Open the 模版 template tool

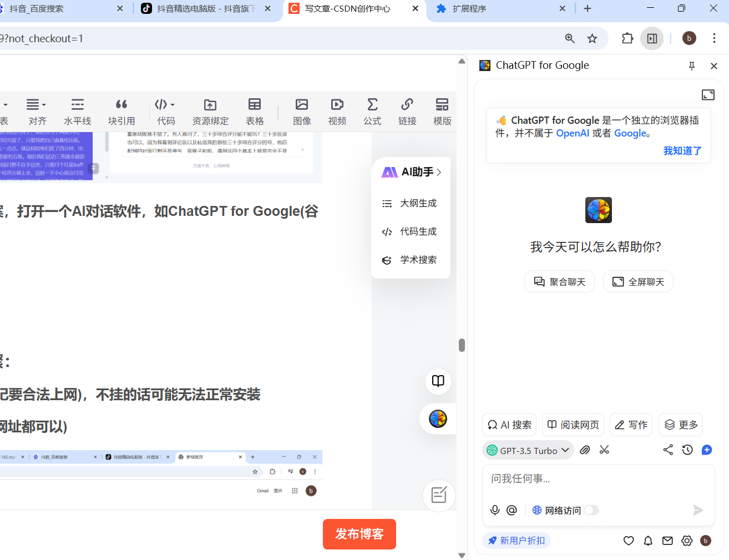[x=442, y=112]
